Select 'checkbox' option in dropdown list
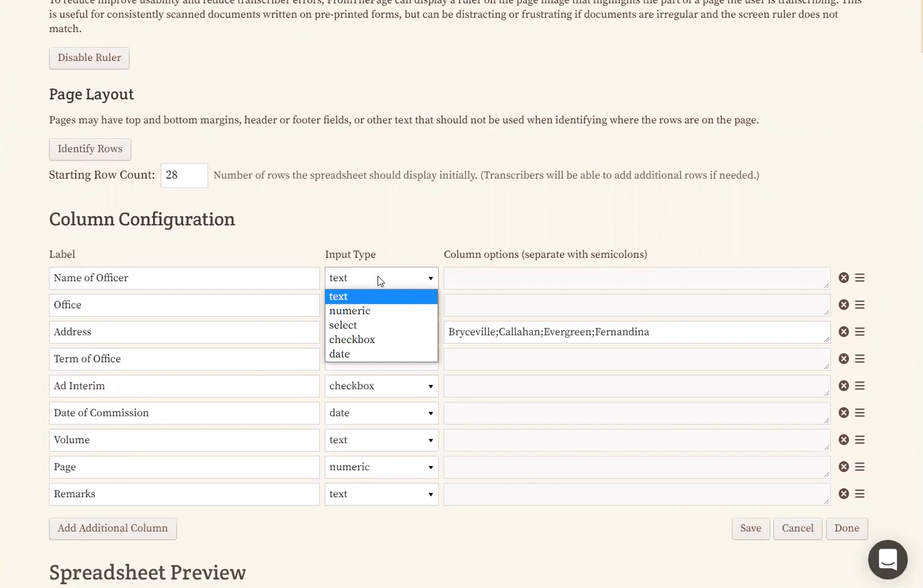Screen dimensions: 923x588 pos(352,340)
